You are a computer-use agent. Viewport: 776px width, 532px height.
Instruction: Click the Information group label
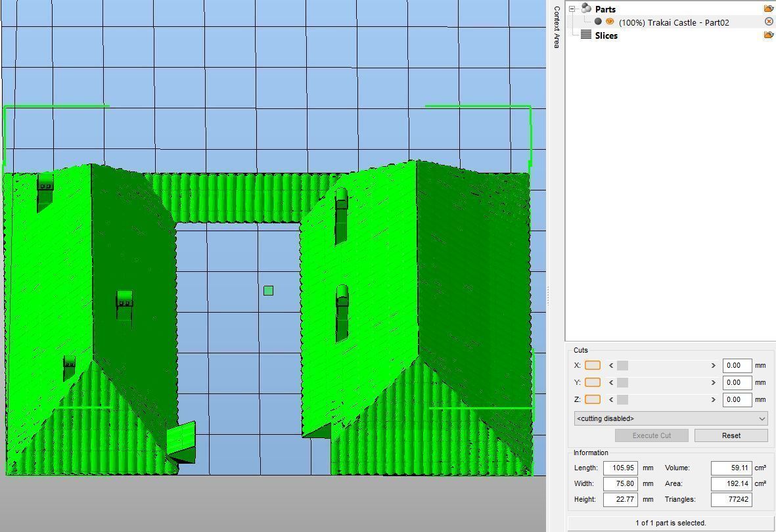click(591, 453)
